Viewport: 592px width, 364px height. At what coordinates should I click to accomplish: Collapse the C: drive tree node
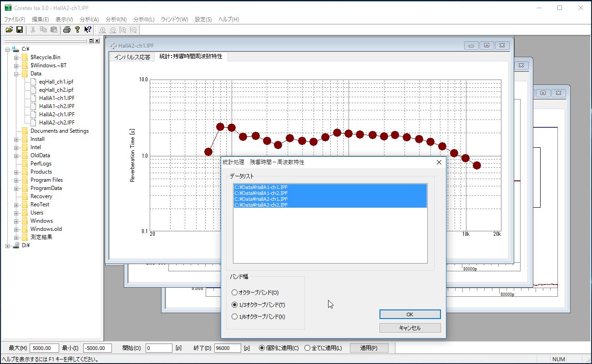pos(8,49)
